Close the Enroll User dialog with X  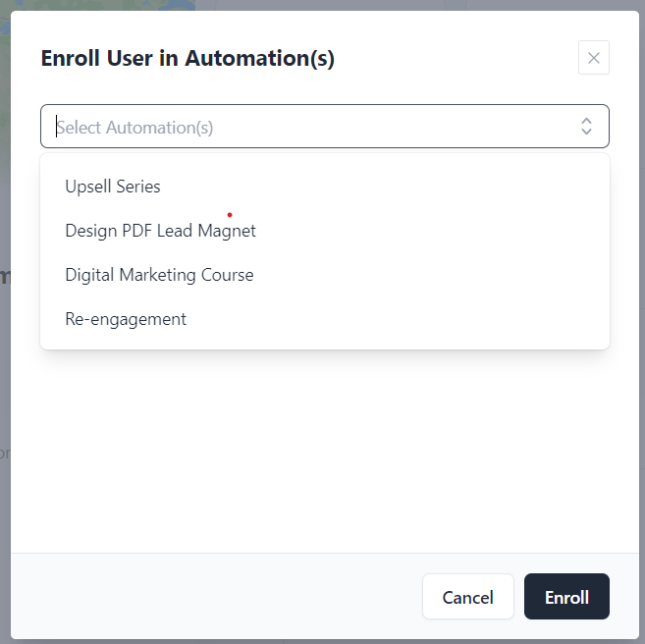[x=593, y=58]
